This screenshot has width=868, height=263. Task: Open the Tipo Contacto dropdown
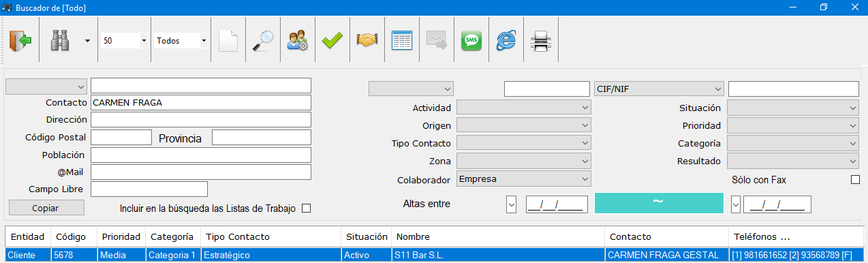(524, 143)
